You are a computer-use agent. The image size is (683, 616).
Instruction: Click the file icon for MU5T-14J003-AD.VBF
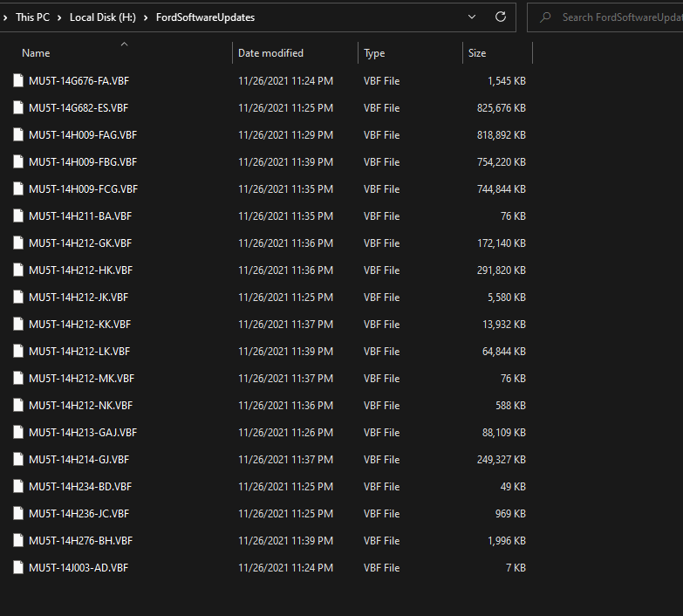(17, 568)
